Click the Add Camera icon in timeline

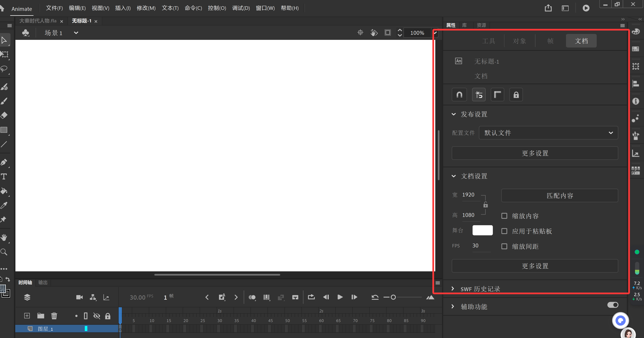point(79,297)
